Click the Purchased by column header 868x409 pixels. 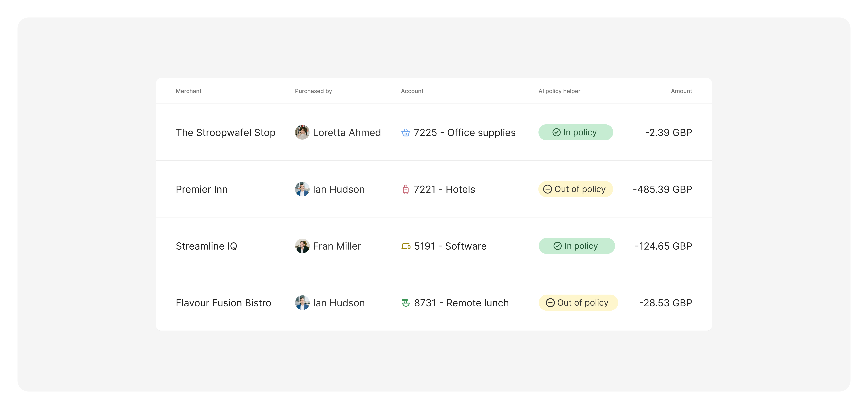313,91
